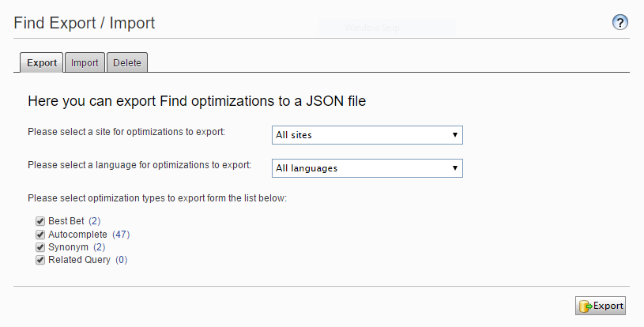Screen dimensions: 644x327
Task: Expand the All languages dropdown
Action: coord(367,168)
